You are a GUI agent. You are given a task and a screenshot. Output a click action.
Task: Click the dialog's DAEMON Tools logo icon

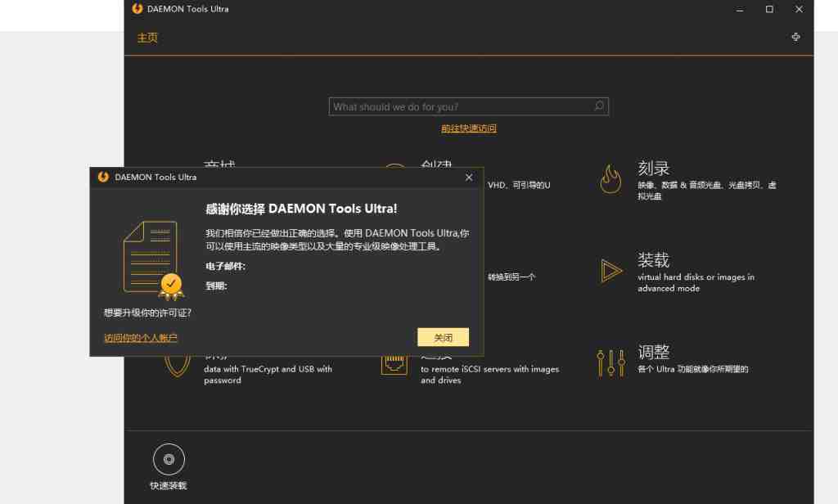101,177
